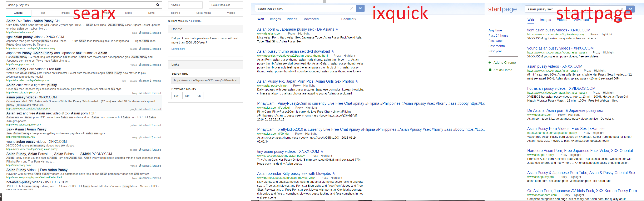644x201 pixels.
Task: Open the startpage Images tab
Action: (545, 20)
